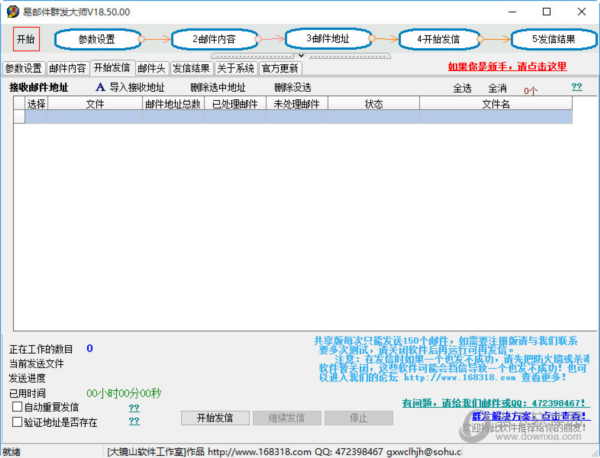Click the 选择 column header
Screen dimensions: 600x458
click(36, 104)
